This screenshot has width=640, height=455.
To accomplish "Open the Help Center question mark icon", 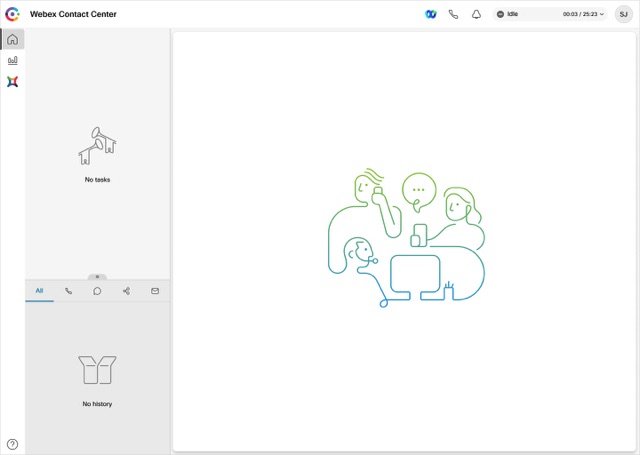I will click(x=13, y=444).
